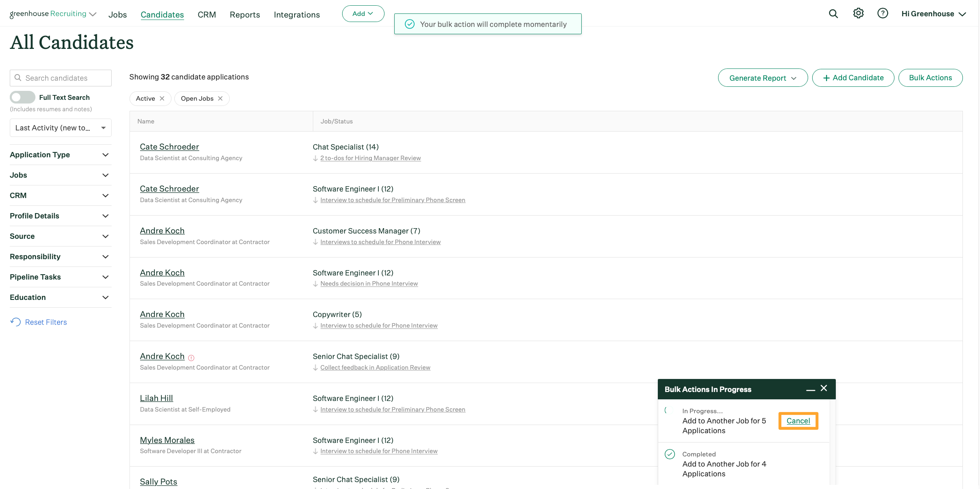Go to the Jobs nav tab
This screenshot has width=980, height=489.
118,15
